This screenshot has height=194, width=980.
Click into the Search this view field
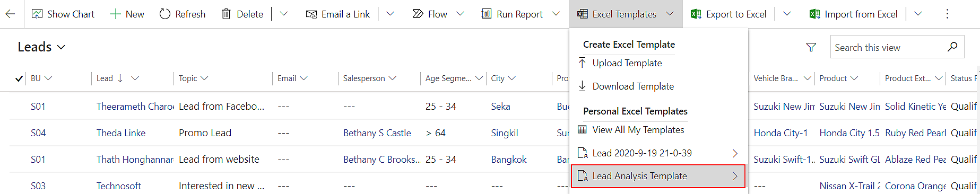pyautogui.click(x=889, y=47)
